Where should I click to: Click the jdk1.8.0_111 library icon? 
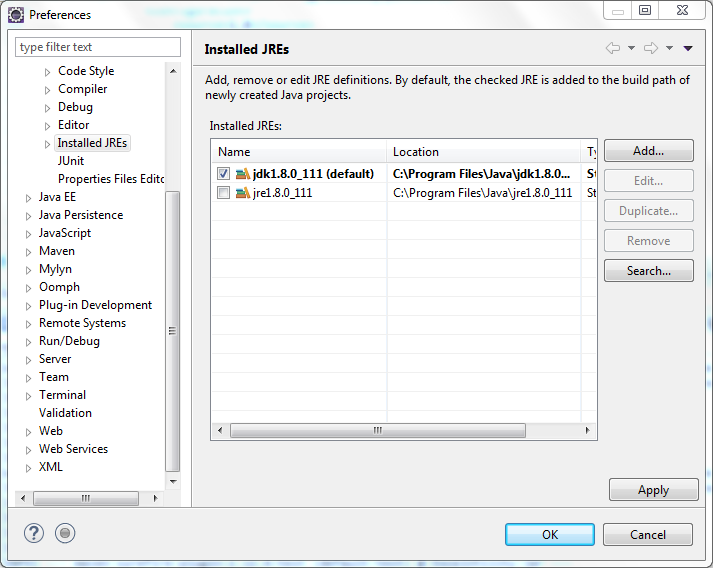(x=243, y=174)
